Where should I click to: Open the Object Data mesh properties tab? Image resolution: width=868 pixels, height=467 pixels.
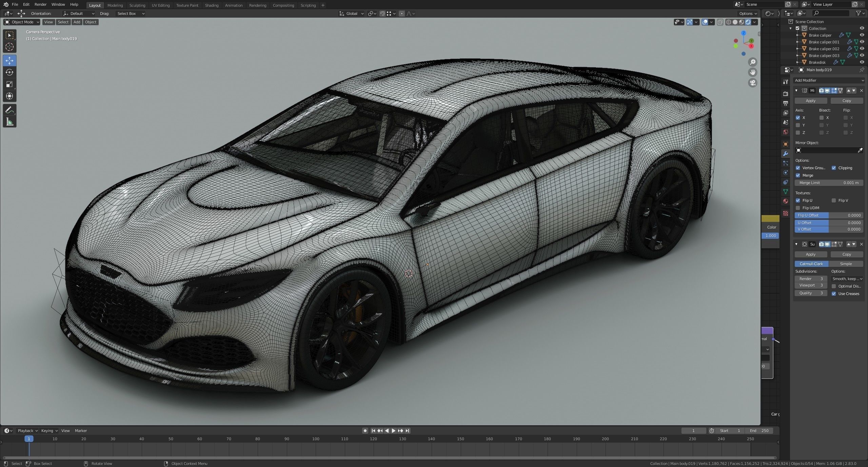(x=786, y=192)
